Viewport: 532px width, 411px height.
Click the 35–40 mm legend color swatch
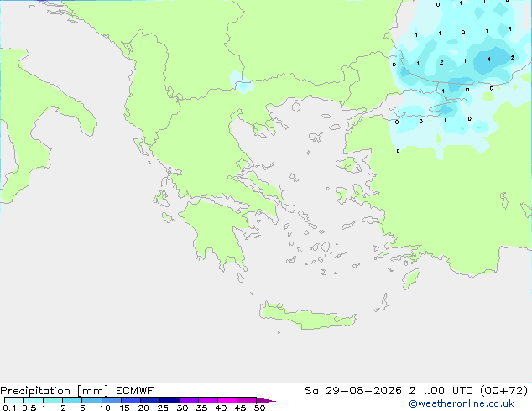point(208,400)
